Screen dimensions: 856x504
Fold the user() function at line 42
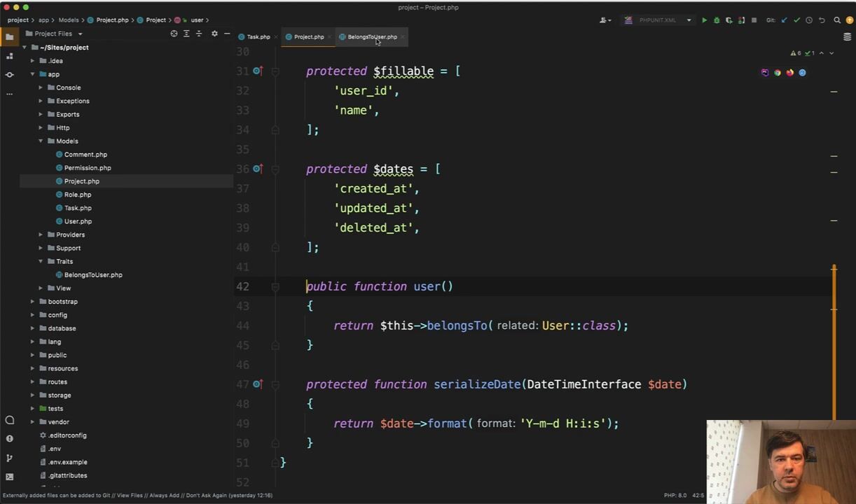275,286
